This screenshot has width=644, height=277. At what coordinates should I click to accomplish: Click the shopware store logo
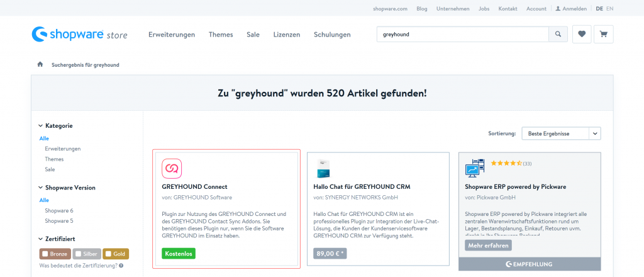[x=79, y=35]
